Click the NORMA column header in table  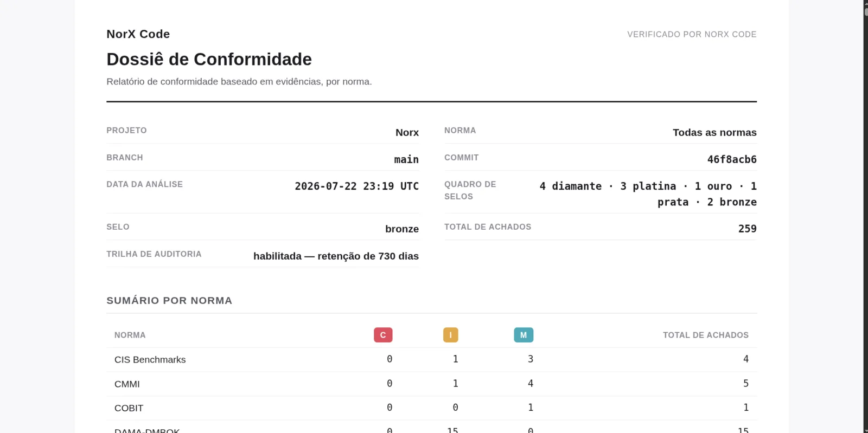pyautogui.click(x=130, y=335)
